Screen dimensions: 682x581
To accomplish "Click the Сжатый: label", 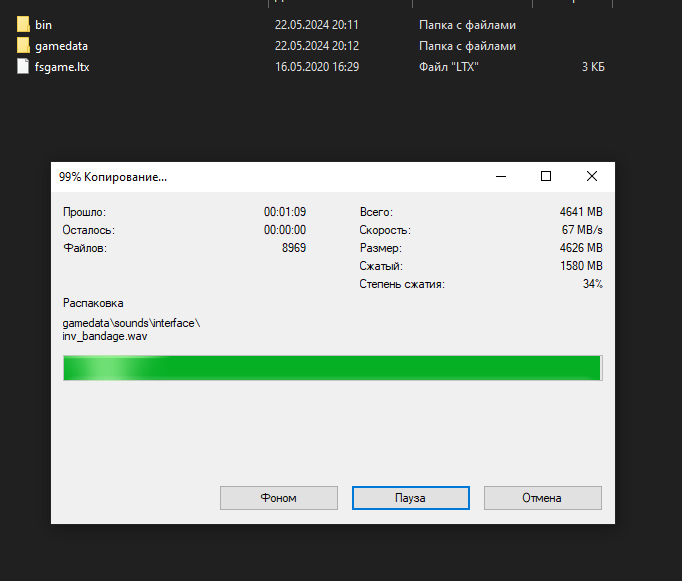I will [381, 266].
